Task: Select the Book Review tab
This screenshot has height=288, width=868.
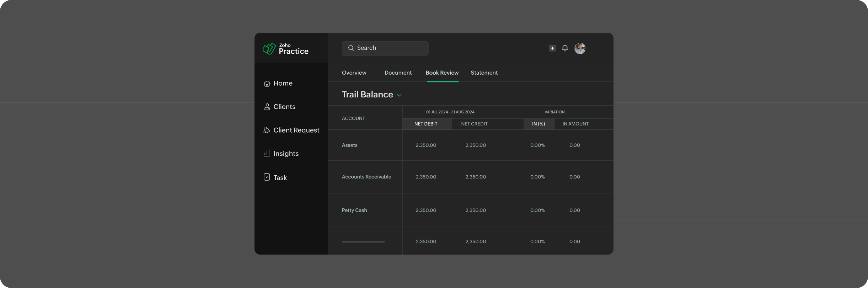Action: (x=442, y=73)
